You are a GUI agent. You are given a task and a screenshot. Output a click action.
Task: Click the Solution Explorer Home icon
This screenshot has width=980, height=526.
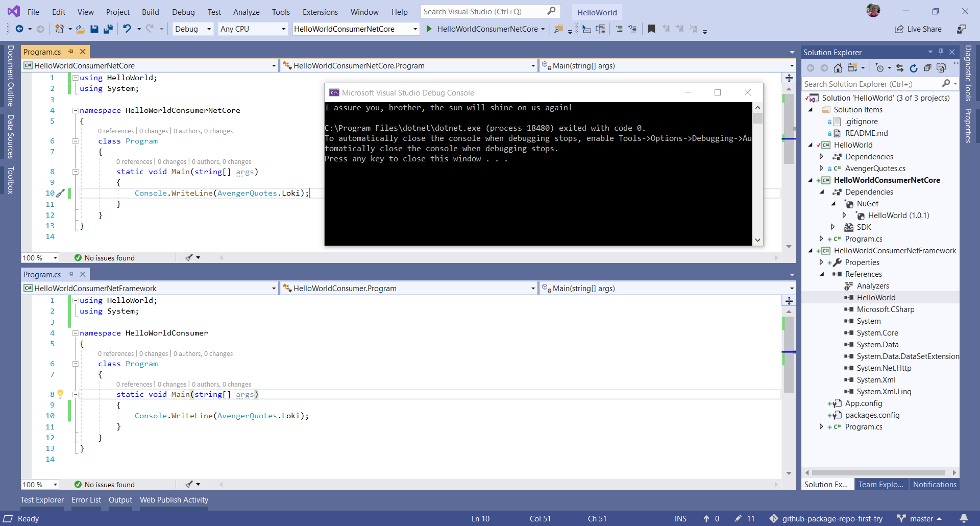(x=838, y=68)
